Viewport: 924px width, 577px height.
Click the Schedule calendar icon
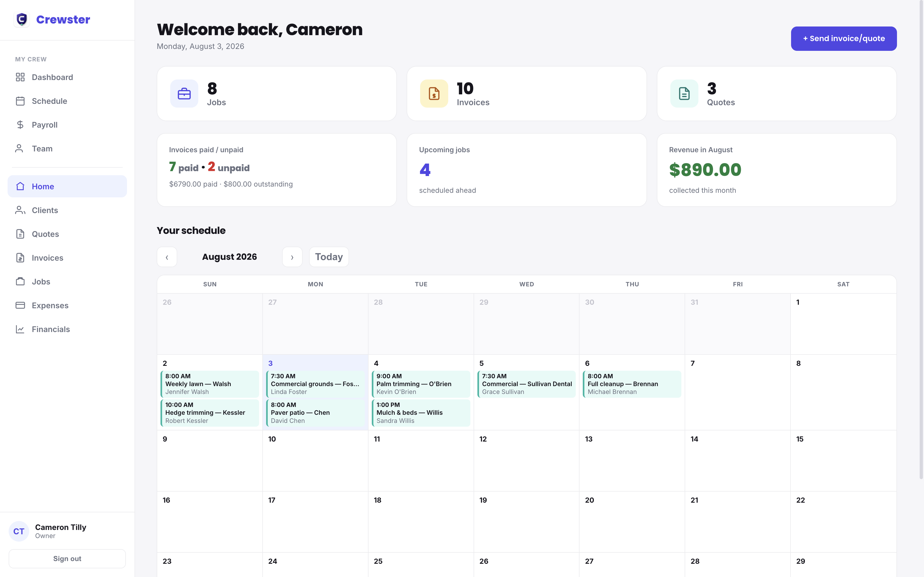(20, 101)
